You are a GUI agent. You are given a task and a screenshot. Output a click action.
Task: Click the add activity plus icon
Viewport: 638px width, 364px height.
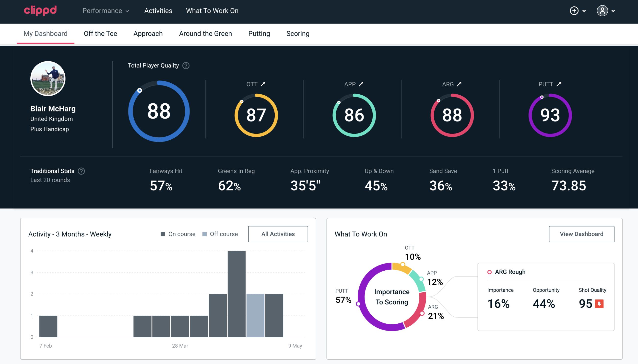[574, 11]
